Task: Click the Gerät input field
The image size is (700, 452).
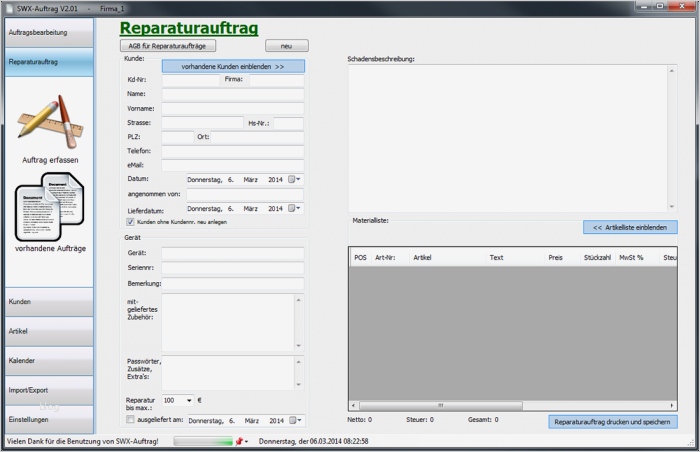Action: (233, 253)
